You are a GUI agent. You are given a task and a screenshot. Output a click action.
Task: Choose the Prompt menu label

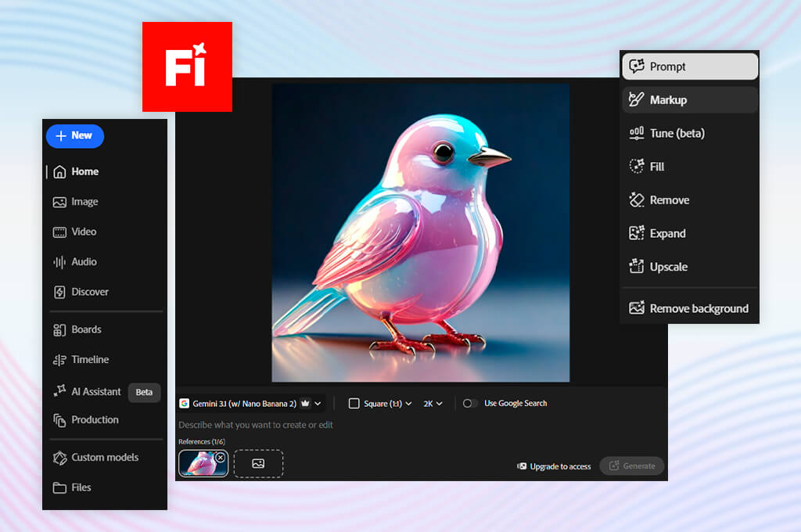[x=667, y=66]
